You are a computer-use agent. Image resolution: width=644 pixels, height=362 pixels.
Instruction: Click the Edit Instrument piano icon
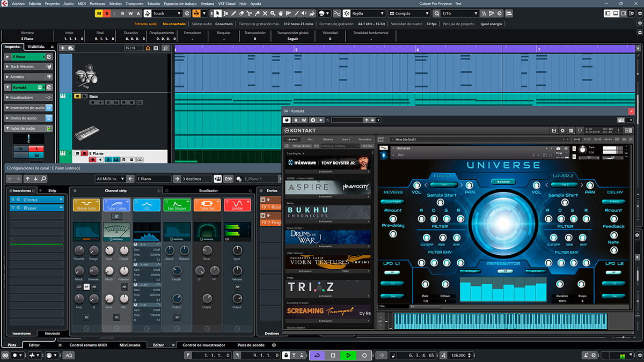tap(218, 179)
